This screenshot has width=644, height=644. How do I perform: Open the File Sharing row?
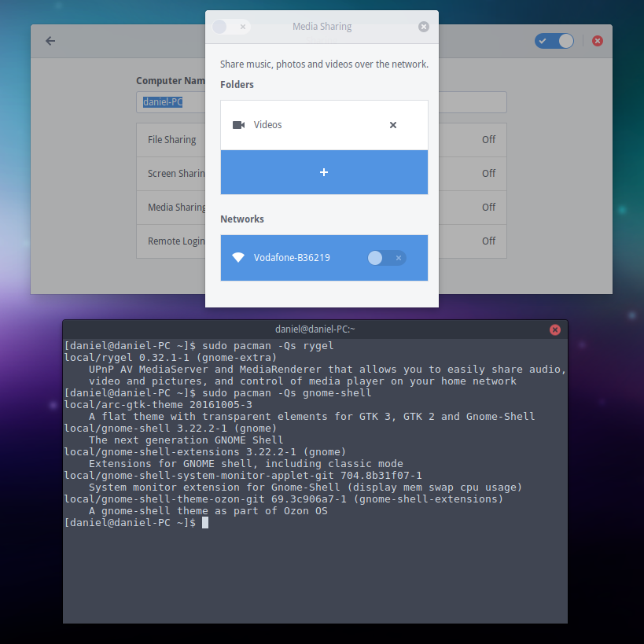321,140
